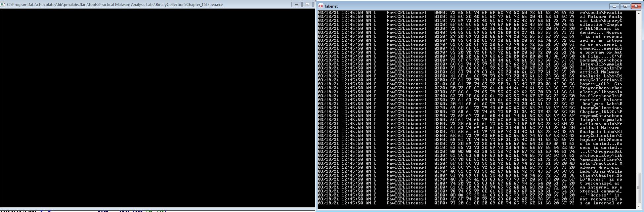Click RawTCPListener label on the first log line
This screenshot has height=212, width=644.
pos(407,13)
